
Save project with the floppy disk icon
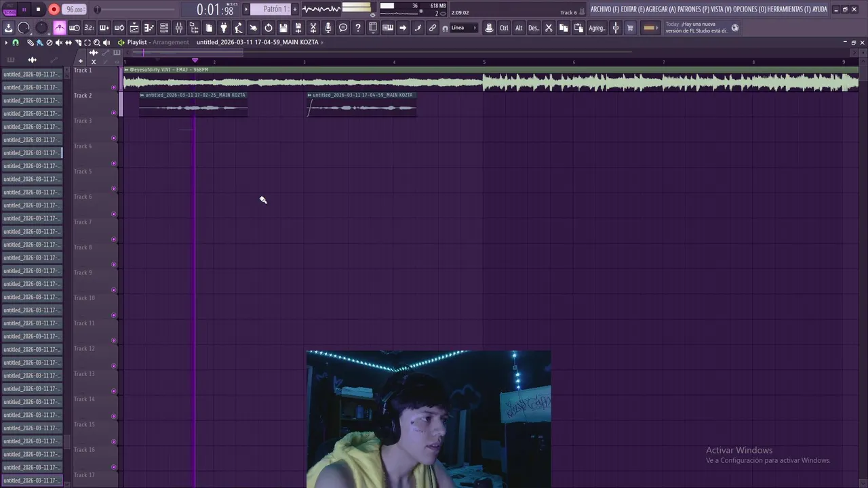[283, 28]
